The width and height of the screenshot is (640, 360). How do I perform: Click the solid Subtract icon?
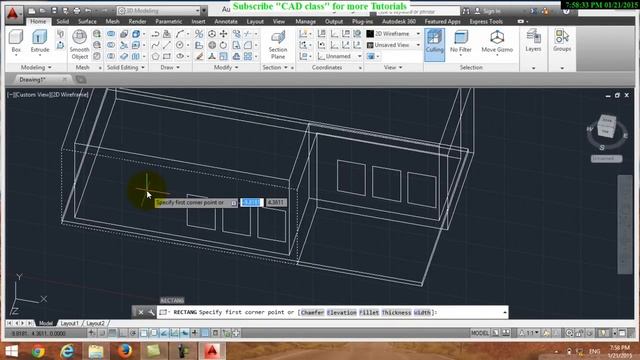pos(111,45)
